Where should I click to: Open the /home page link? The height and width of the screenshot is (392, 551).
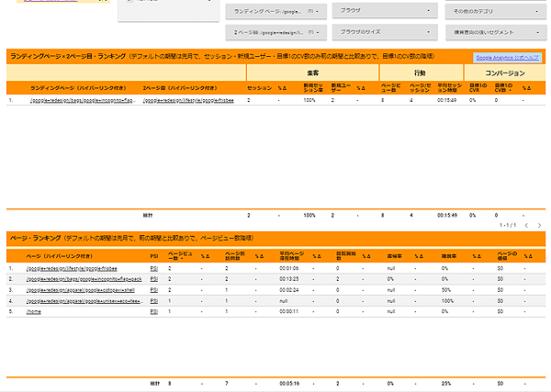coord(34,312)
